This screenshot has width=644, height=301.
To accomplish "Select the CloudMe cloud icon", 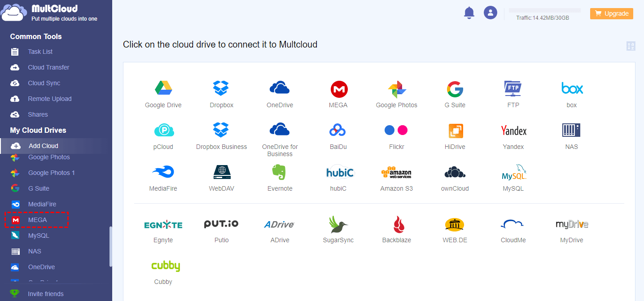I will [x=513, y=224].
